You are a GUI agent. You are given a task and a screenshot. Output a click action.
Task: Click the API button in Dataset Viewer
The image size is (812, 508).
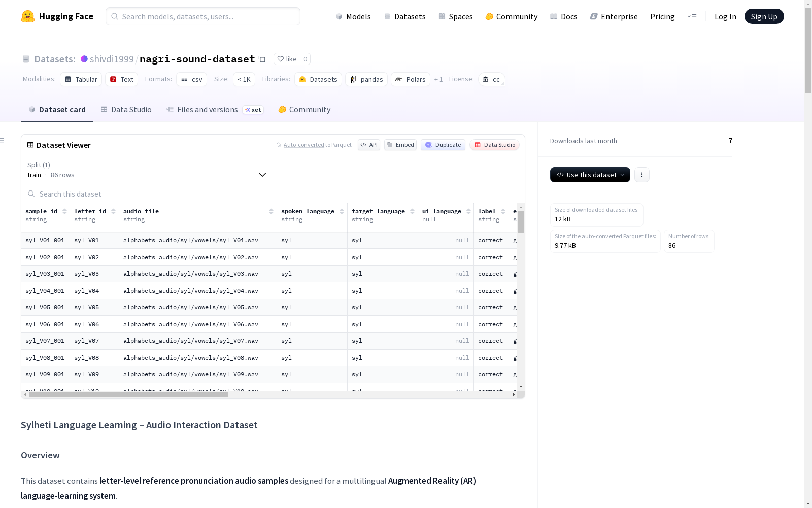(369, 145)
